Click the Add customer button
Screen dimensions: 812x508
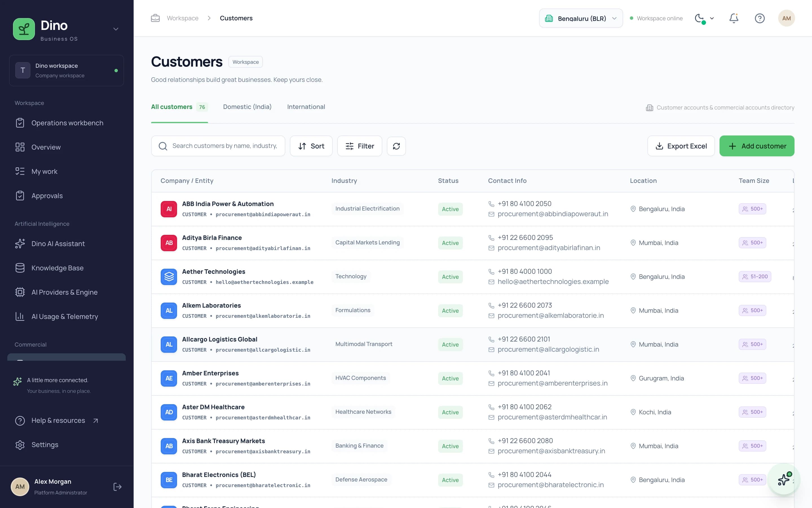[x=757, y=146]
